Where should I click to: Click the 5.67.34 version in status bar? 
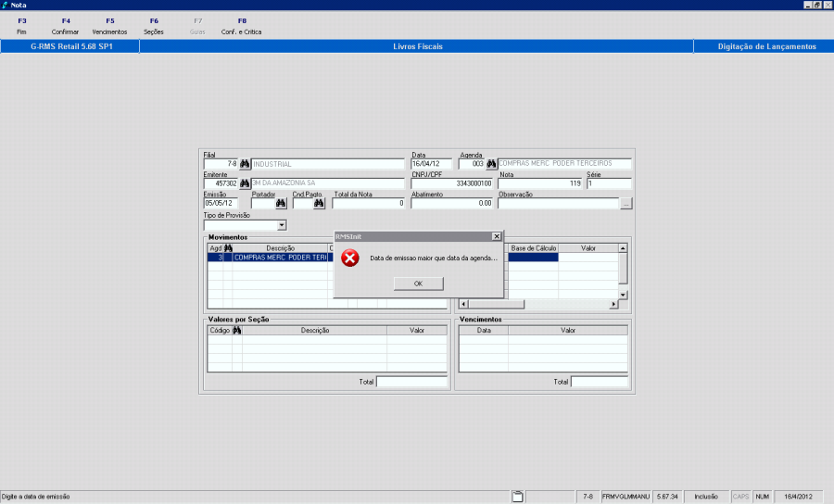(667, 497)
